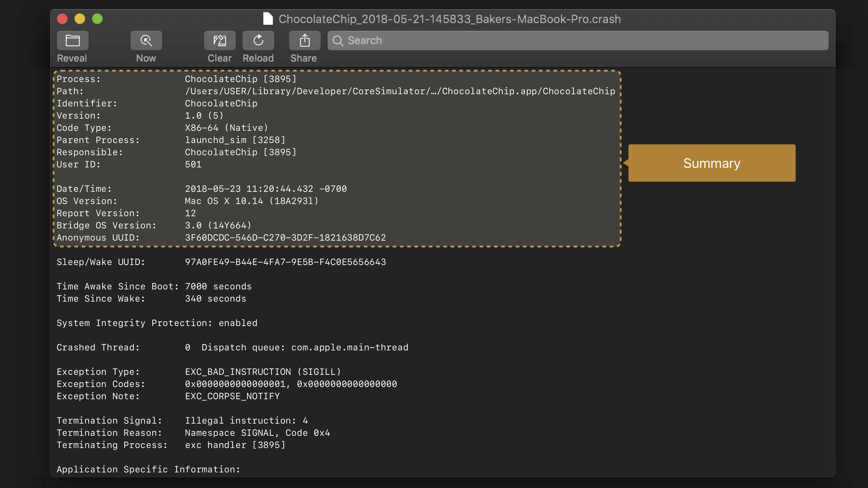Screen dimensions: 868x488
Task: Click the red close window button
Action: tap(62, 19)
